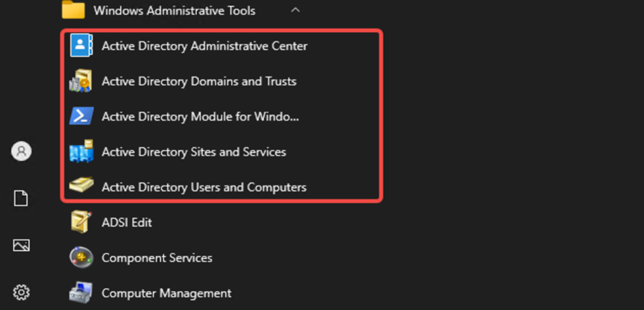
Task: Launch Active Directory PowerShell module icon
Action: click(81, 116)
